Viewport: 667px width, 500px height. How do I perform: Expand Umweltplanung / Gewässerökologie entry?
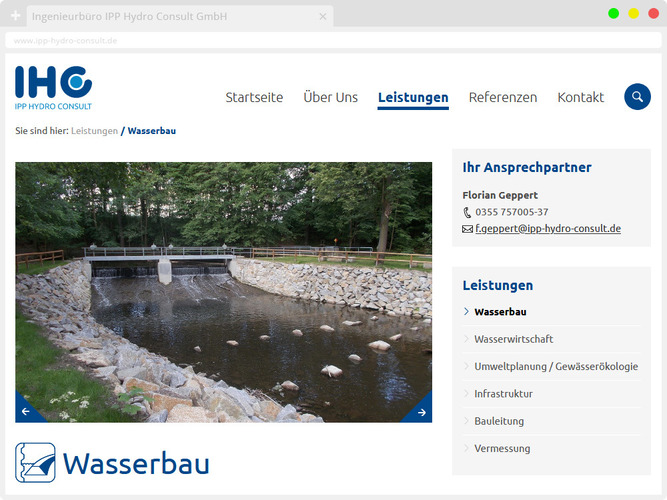555,366
